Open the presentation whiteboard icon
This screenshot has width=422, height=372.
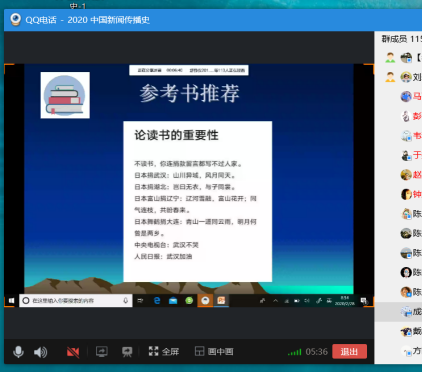127,352
